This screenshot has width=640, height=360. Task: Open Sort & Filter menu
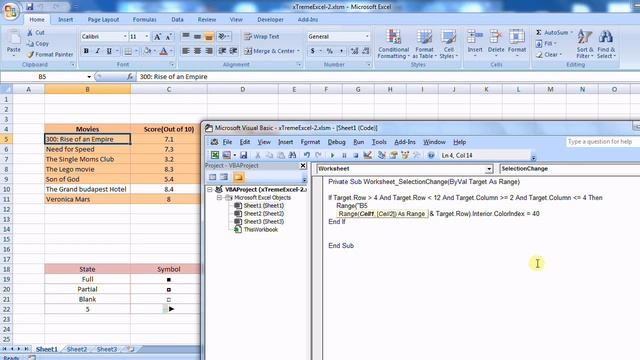[585, 44]
